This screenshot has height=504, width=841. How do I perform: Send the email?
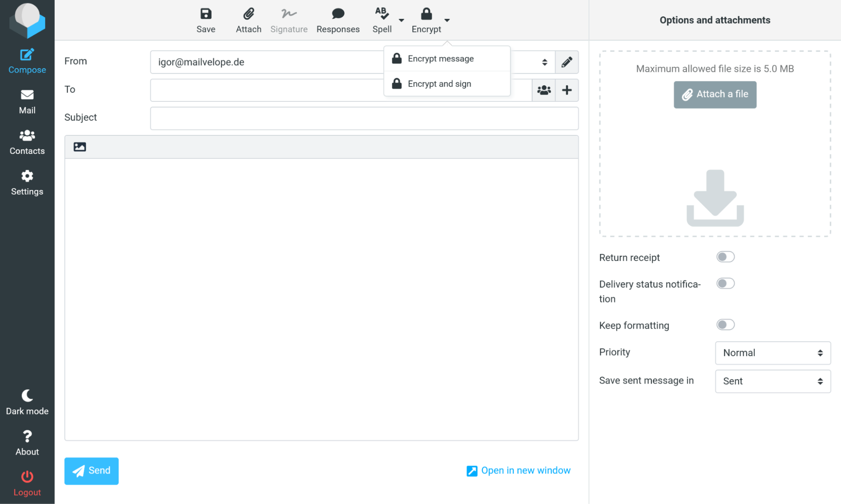pos(91,471)
